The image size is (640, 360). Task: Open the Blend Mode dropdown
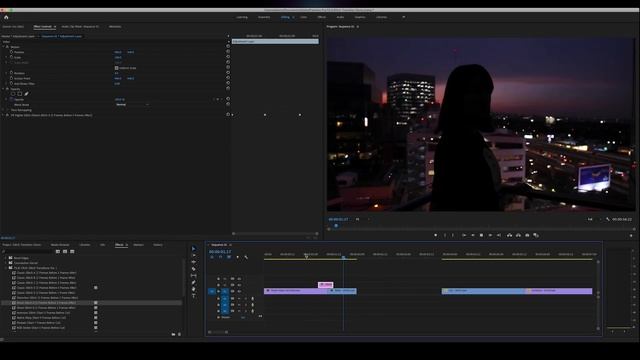(132, 104)
